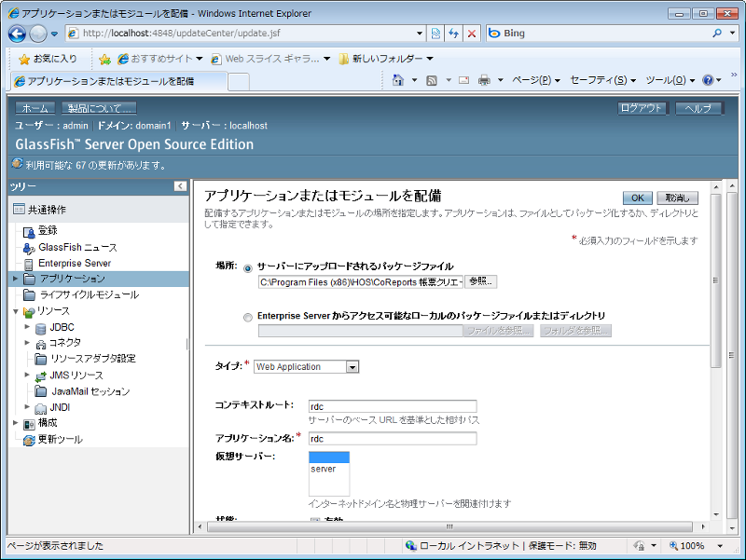
Task: Click the RSS feeds toolbar icon
Action: pyautogui.click(x=432, y=80)
